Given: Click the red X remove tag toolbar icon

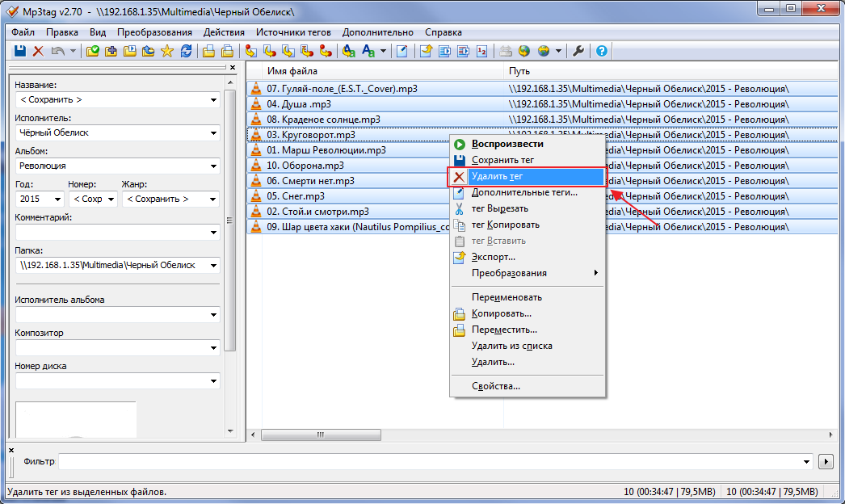Looking at the screenshot, I should 38,51.
